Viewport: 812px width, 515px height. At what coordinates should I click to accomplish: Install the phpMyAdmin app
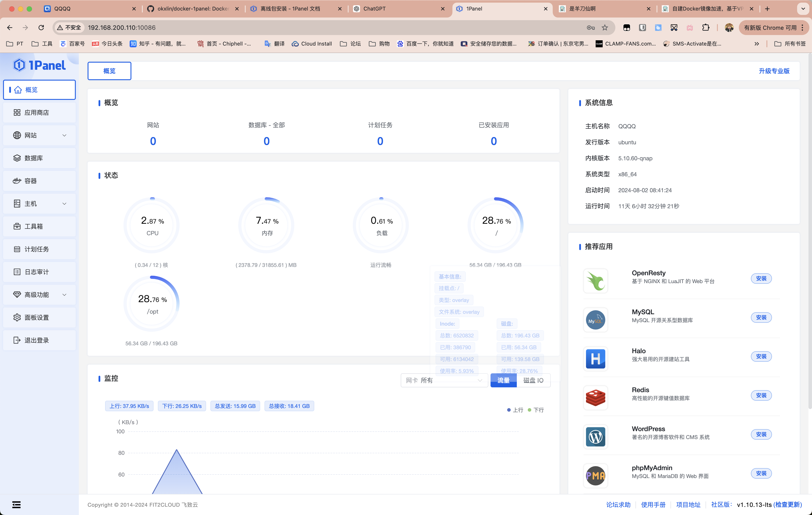761,473
